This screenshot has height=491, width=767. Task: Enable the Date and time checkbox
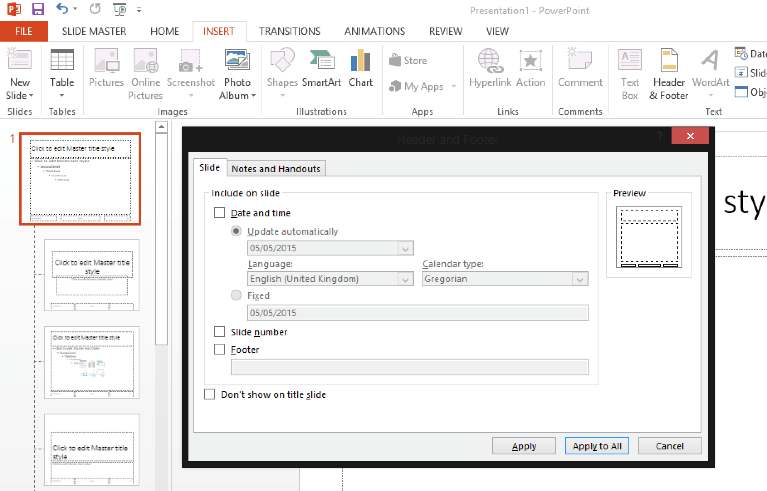[x=220, y=213]
